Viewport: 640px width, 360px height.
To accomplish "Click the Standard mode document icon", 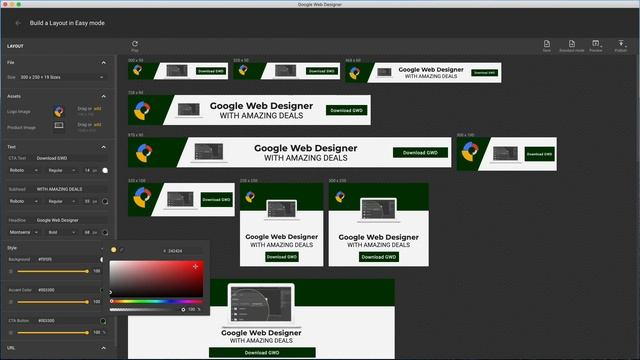I will pyautogui.click(x=571, y=44).
